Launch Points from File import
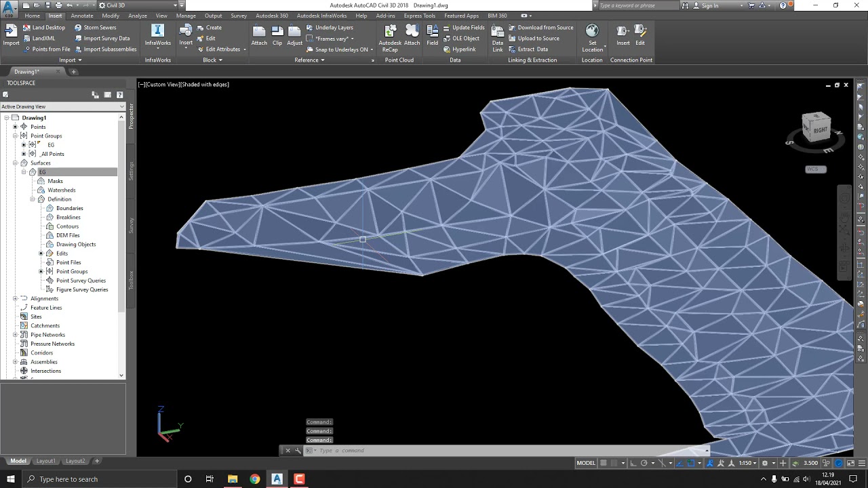This screenshot has height=488, width=868. pyautogui.click(x=46, y=49)
